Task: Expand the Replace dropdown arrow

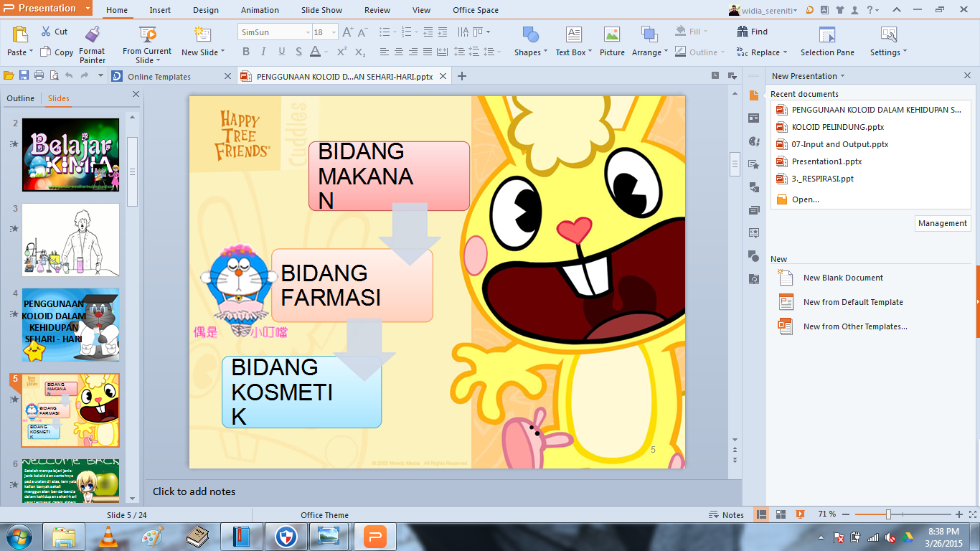Action: pyautogui.click(x=785, y=52)
